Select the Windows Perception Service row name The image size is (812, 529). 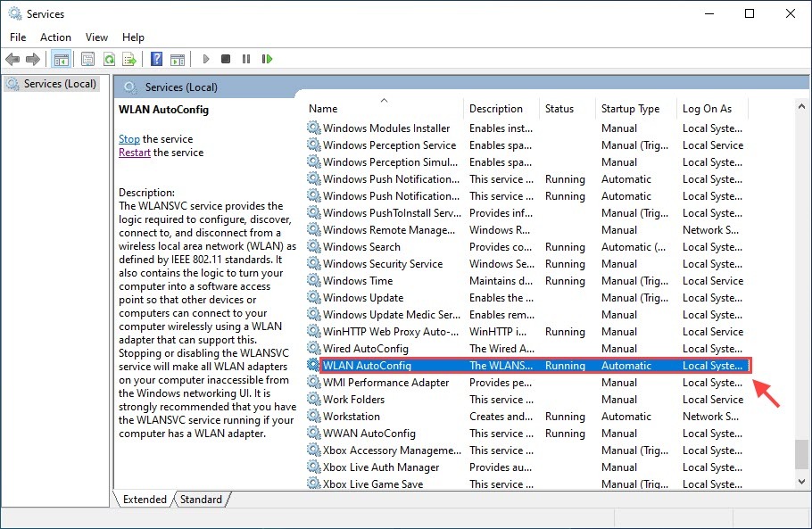389,145
